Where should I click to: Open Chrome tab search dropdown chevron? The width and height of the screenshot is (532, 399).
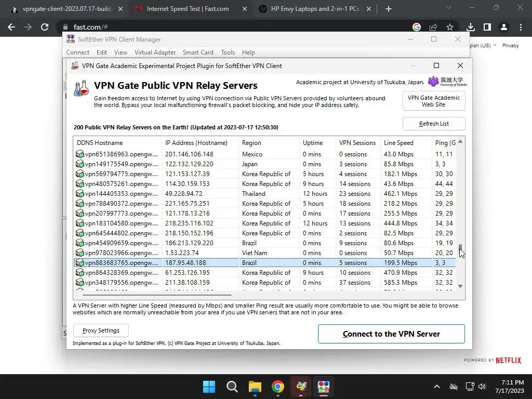[448, 7]
